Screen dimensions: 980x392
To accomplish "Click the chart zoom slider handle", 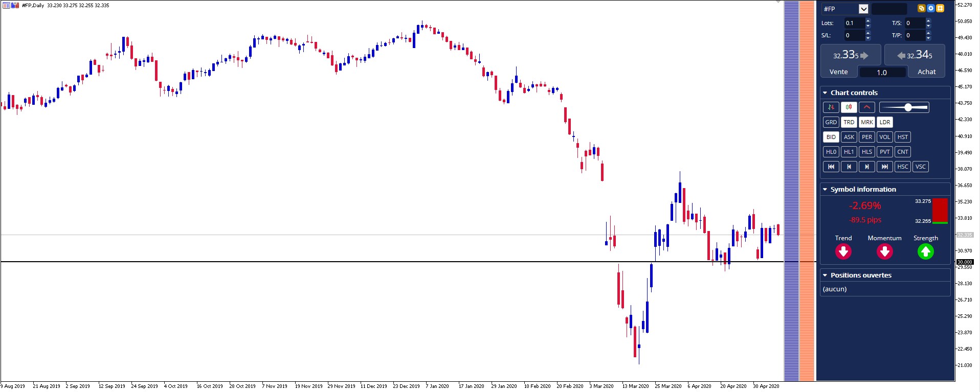I will pos(908,107).
